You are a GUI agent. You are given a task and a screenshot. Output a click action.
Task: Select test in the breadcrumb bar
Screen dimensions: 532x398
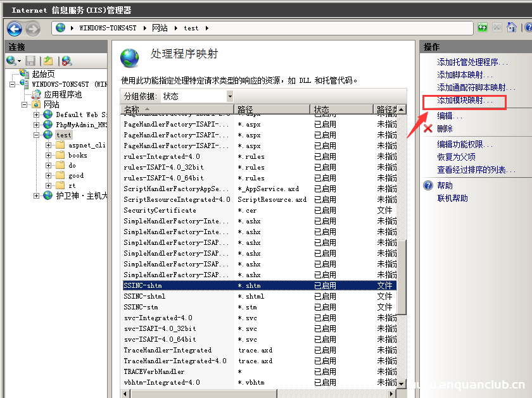tap(191, 28)
